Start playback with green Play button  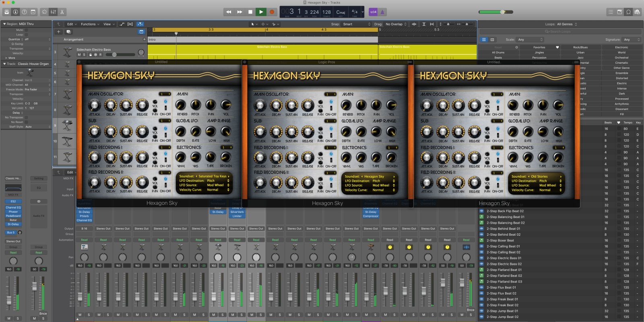pyautogui.click(x=261, y=12)
